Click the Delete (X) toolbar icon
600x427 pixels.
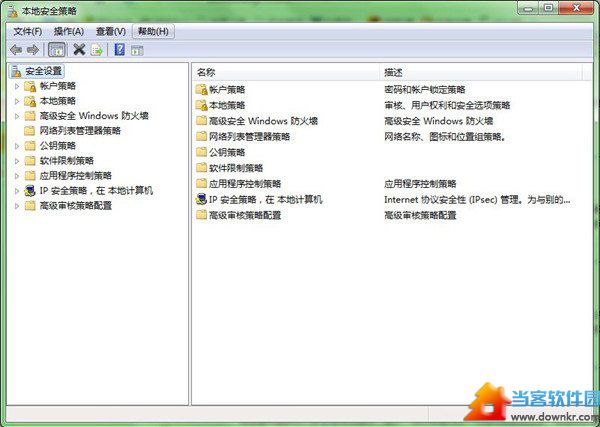point(79,49)
